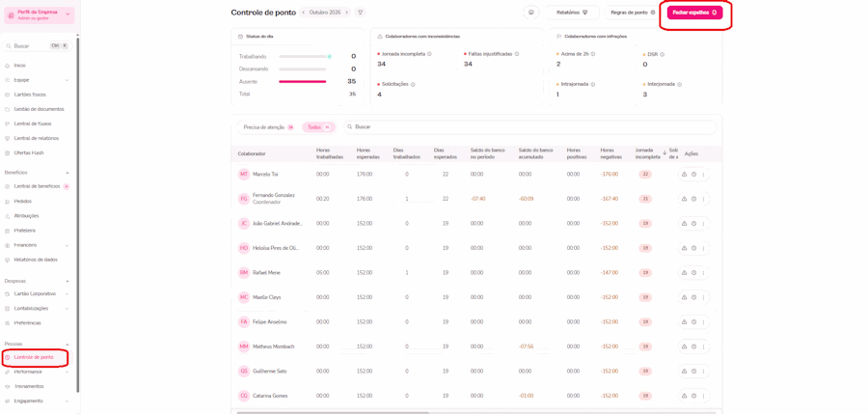Click the Ausente progress bar
Screen dimensions: 868x414
click(x=302, y=81)
